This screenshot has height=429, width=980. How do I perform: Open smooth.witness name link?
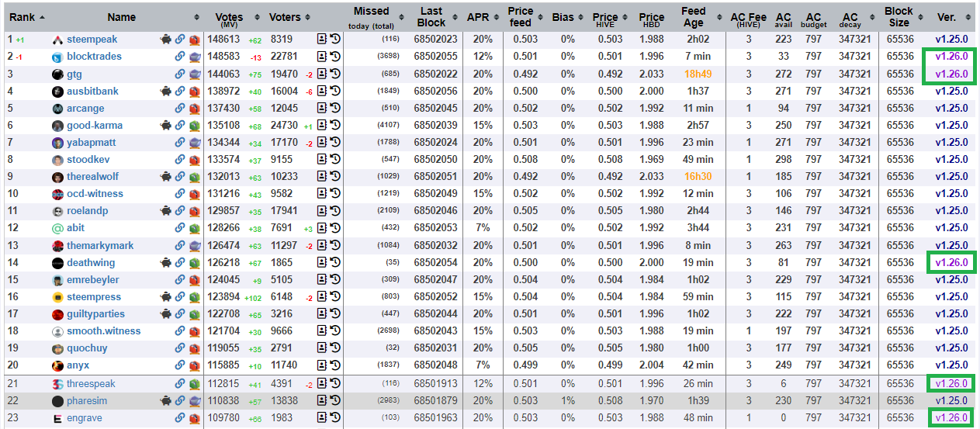(x=104, y=330)
